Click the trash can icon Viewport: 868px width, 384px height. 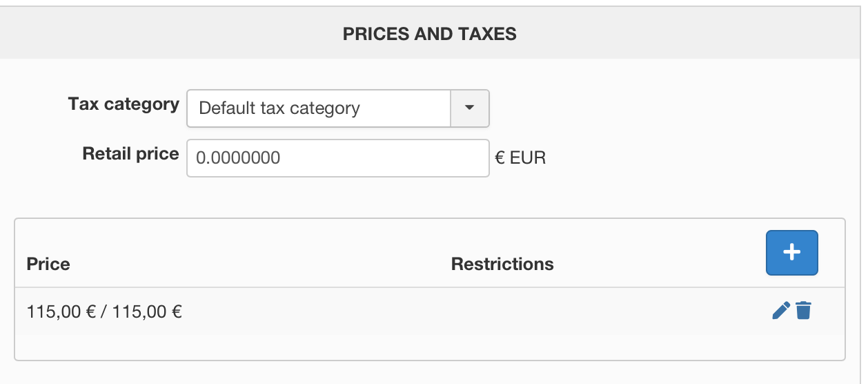[804, 311]
